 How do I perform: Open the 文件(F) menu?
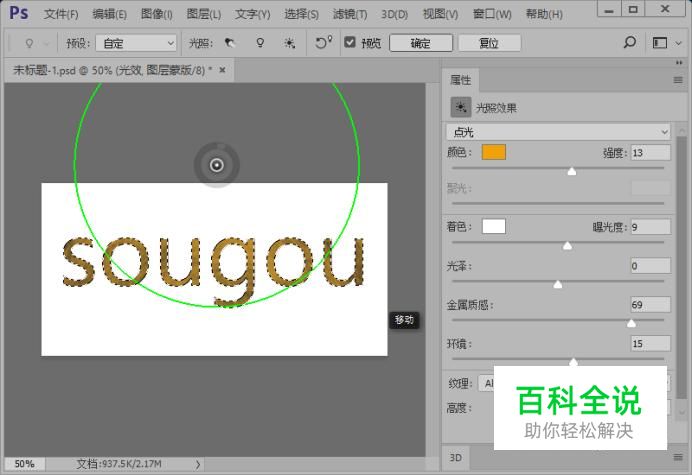coord(61,14)
